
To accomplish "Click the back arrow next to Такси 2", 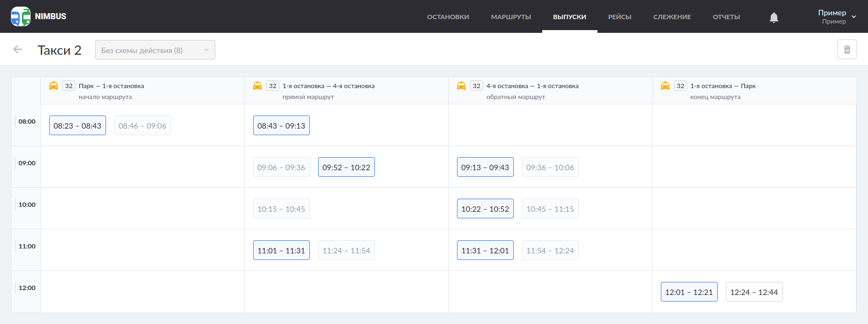I will coord(17,50).
